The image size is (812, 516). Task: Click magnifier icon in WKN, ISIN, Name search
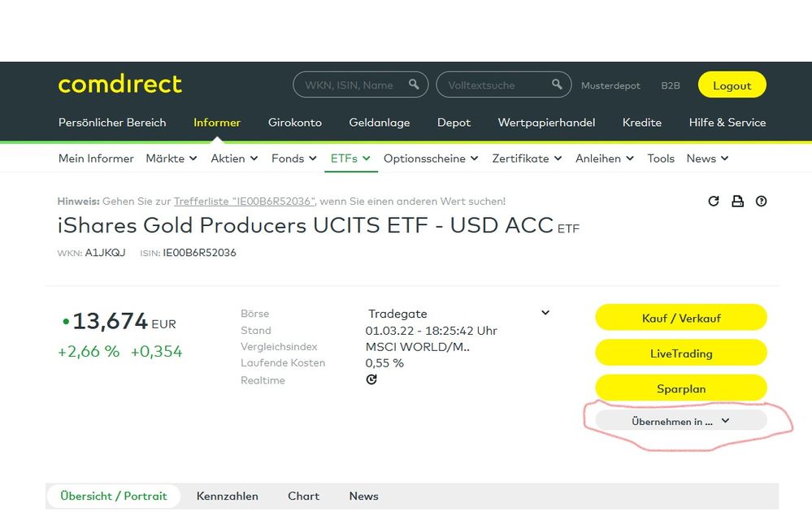[414, 85]
